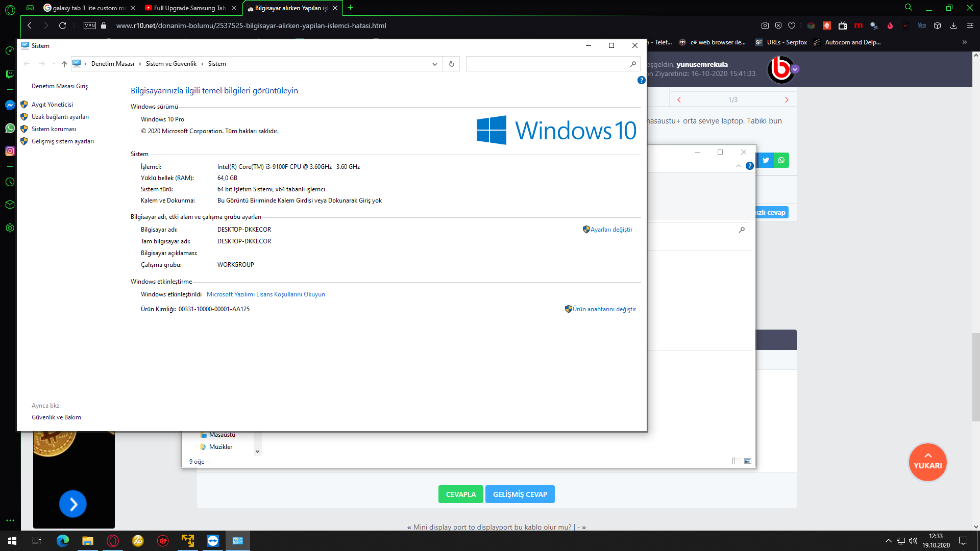Expand the Denetim Masası breadcrumb chevron
The width and height of the screenshot is (980, 551).
click(140, 64)
